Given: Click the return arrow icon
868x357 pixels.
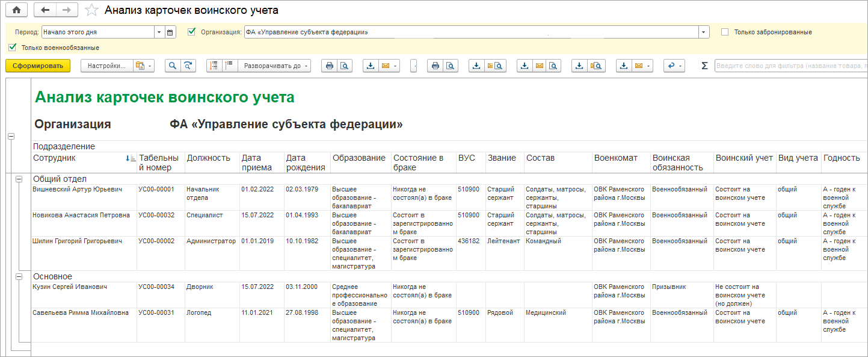Looking at the screenshot, I should 674,66.
